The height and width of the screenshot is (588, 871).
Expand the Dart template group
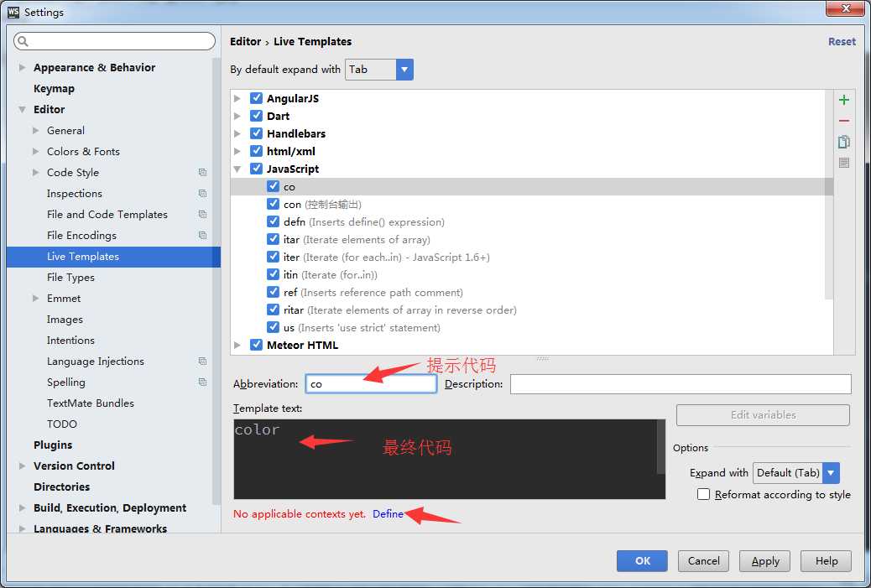pyautogui.click(x=237, y=116)
